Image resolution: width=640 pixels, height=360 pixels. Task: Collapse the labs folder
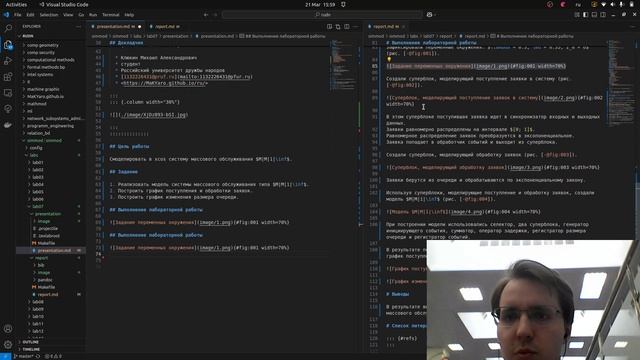click(34, 156)
